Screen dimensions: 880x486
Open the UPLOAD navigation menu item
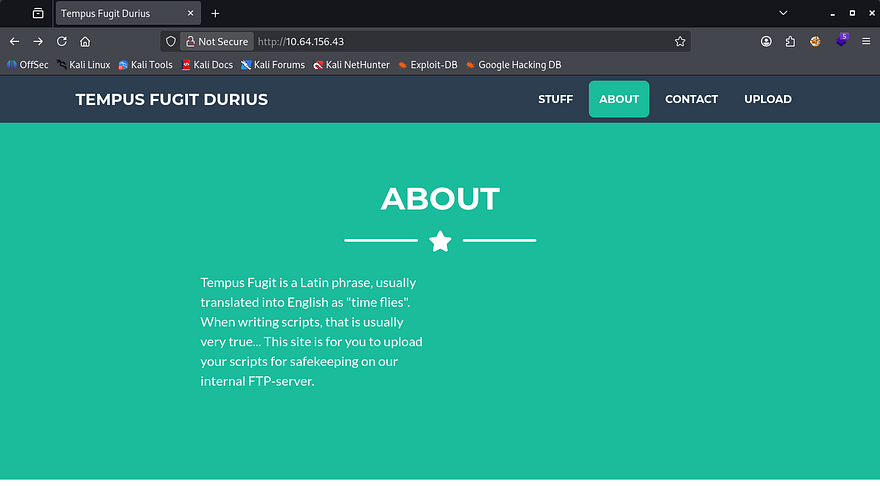767,99
